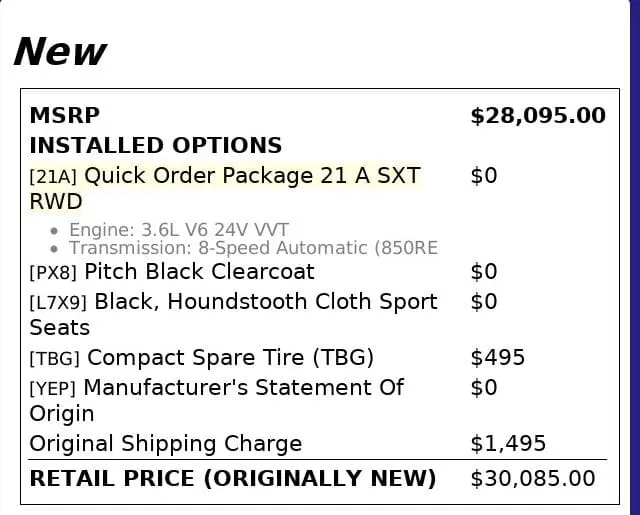This screenshot has width=640, height=515.
Task: Click the $1,495 shipping charge amount
Action: 508,443
